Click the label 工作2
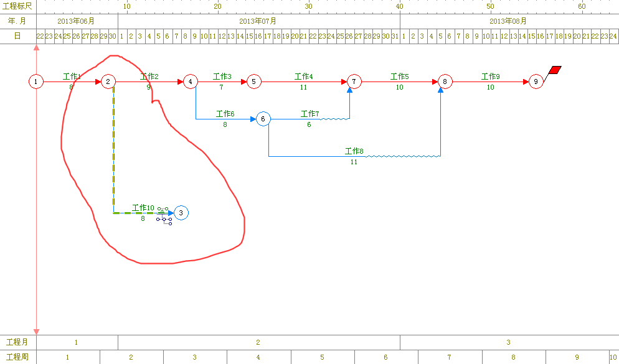619x364 pixels. click(149, 76)
